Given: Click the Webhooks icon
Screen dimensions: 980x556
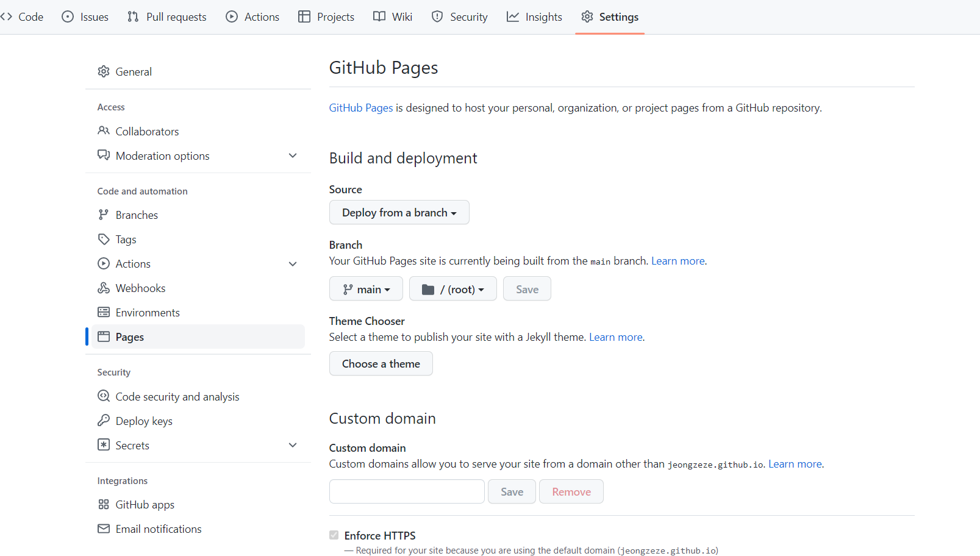Looking at the screenshot, I should [104, 288].
